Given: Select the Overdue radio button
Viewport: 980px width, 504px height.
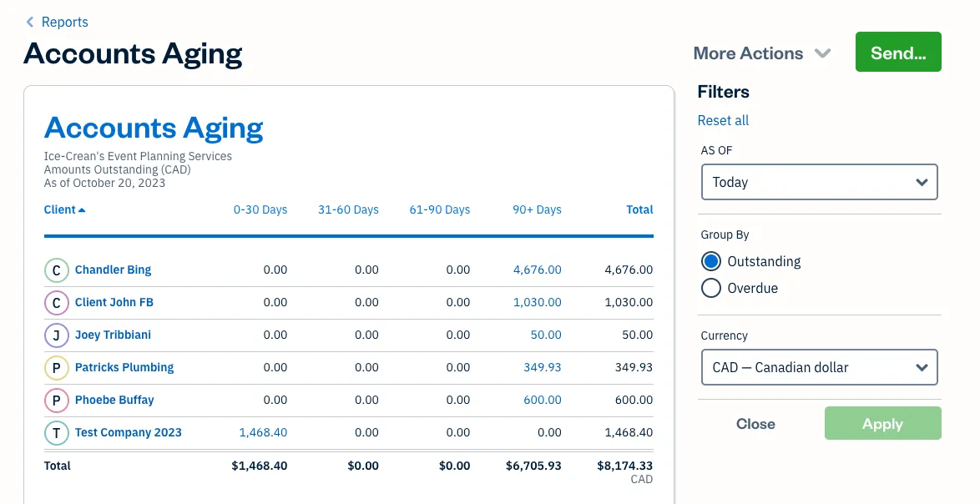Looking at the screenshot, I should tap(711, 288).
